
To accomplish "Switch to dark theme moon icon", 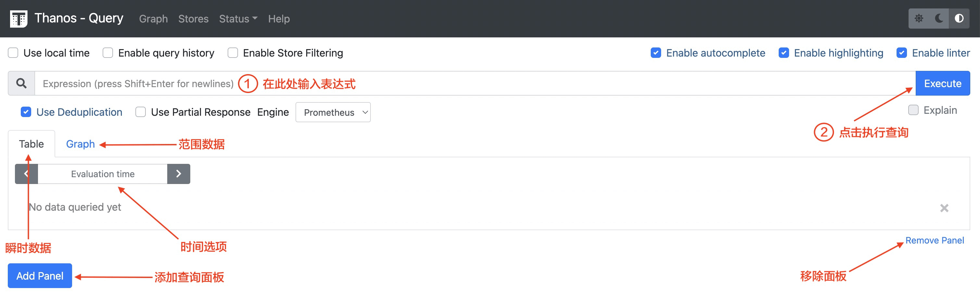I will point(939,19).
